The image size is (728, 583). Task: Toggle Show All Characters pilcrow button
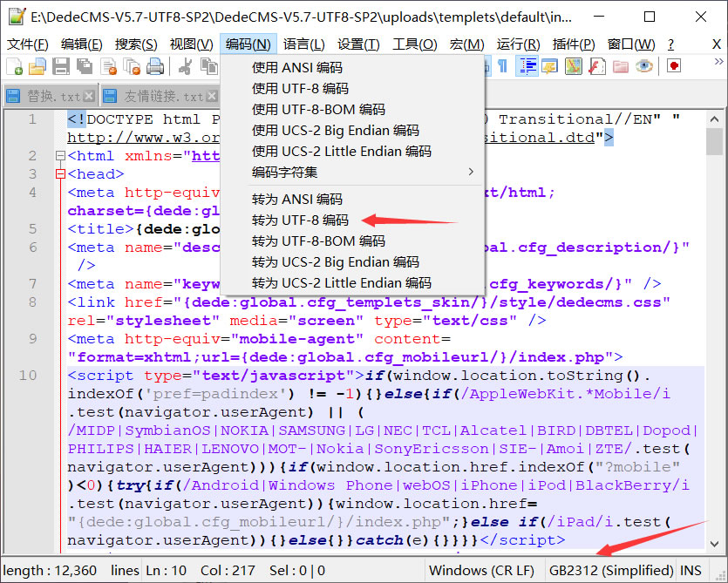click(503, 66)
